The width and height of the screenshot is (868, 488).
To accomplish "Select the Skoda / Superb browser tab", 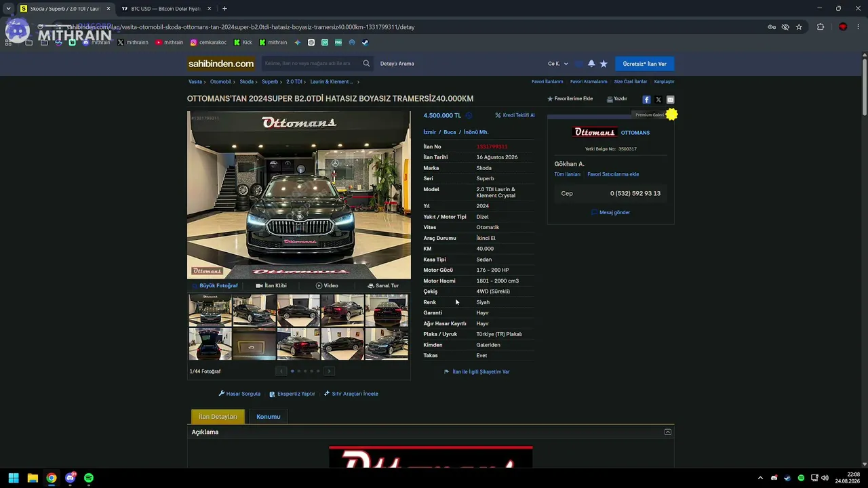I will pos(64,9).
